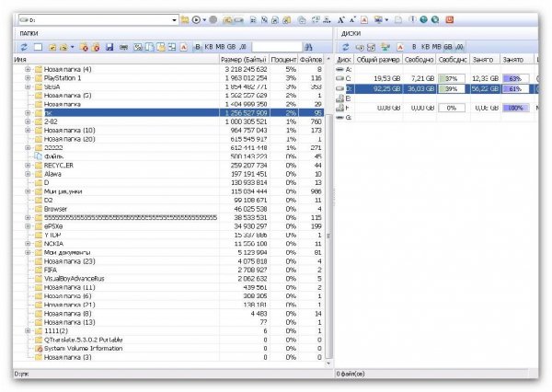Image resolution: width=552 pixels, height=392 pixels.
Task: Toggle B size units in disks toolbar
Action: 414,47
